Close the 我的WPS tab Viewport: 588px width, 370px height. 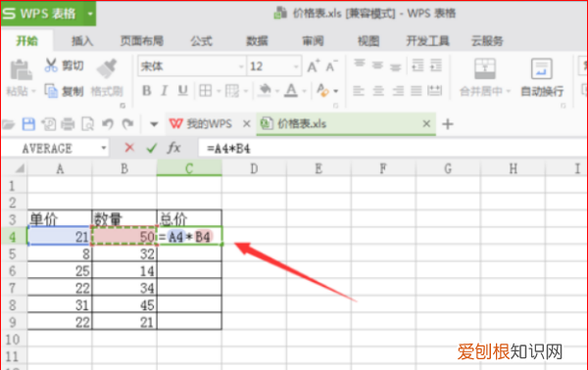(246, 123)
